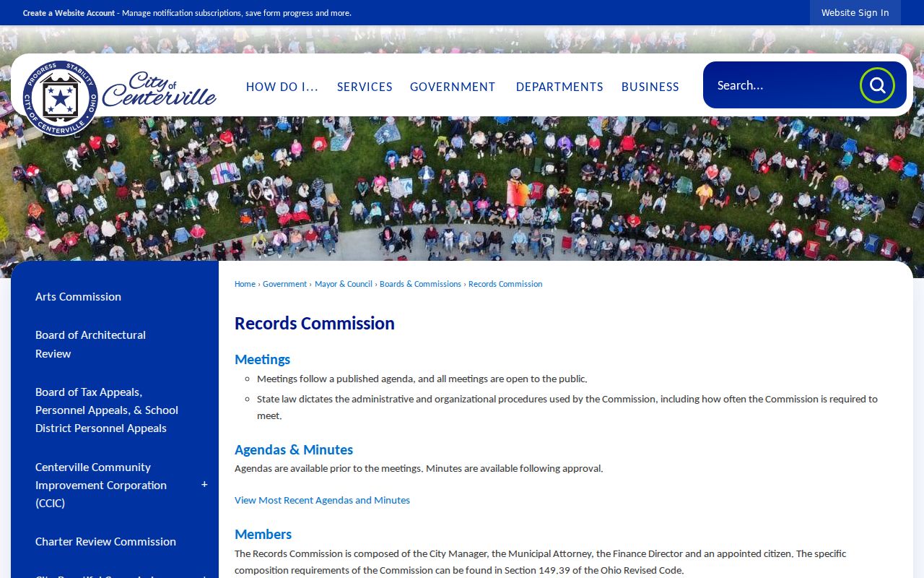The height and width of the screenshot is (578, 924).
Task: Go to Charter Review Commission sidebar link
Action: (x=105, y=542)
